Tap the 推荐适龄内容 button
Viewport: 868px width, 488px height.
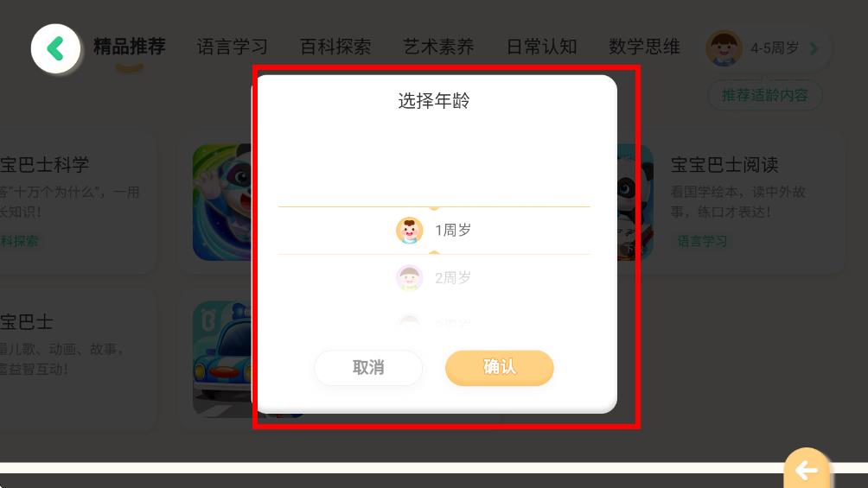765,95
